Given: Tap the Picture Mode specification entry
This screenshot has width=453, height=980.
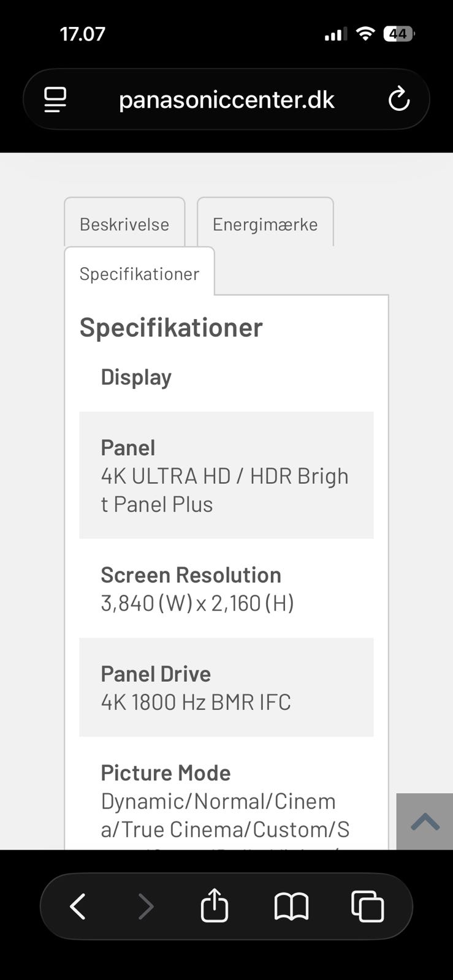Looking at the screenshot, I should (x=226, y=801).
